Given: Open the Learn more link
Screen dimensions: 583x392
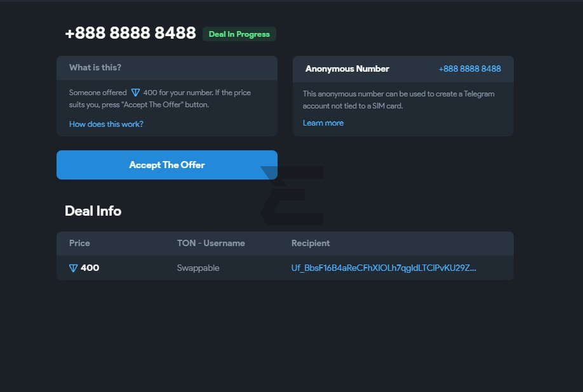Looking at the screenshot, I should [323, 123].
